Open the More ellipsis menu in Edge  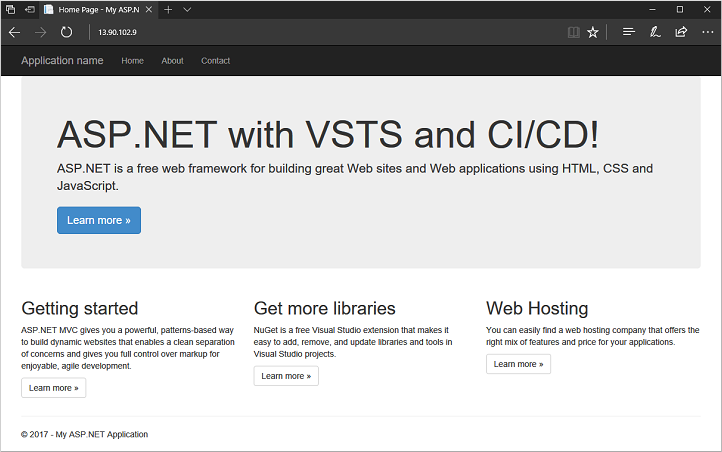[x=708, y=32]
